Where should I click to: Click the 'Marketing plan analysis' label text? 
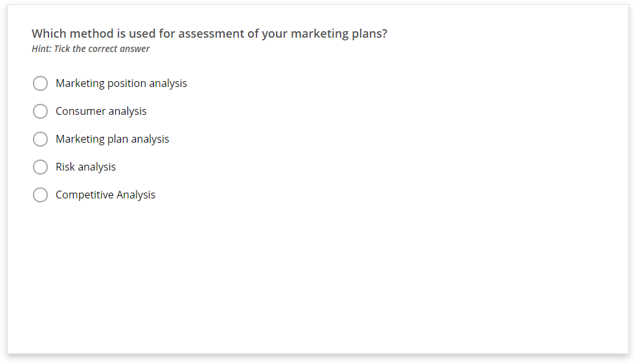click(x=112, y=139)
